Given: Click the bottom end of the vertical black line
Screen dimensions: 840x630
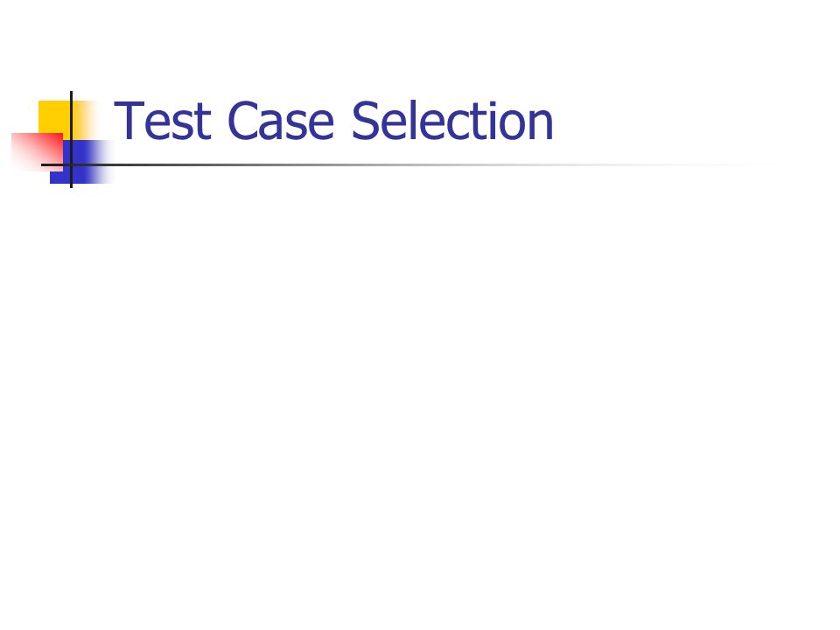Looking at the screenshot, I should [x=71, y=186].
